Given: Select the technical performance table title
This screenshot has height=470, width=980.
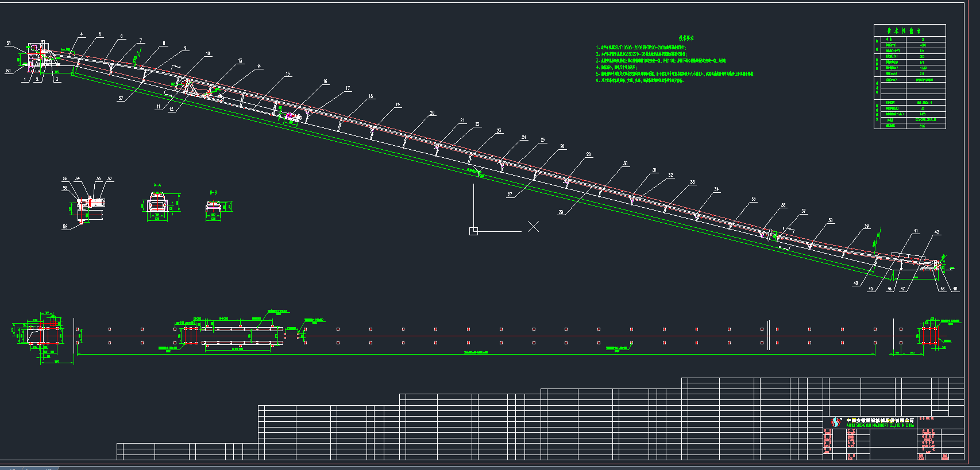Looking at the screenshot, I should (x=904, y=31).
